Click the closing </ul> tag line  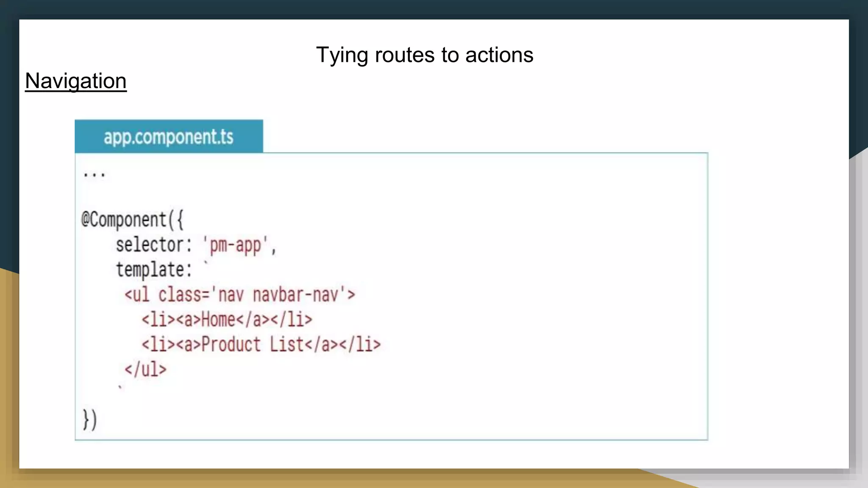[x=145, y=369]
